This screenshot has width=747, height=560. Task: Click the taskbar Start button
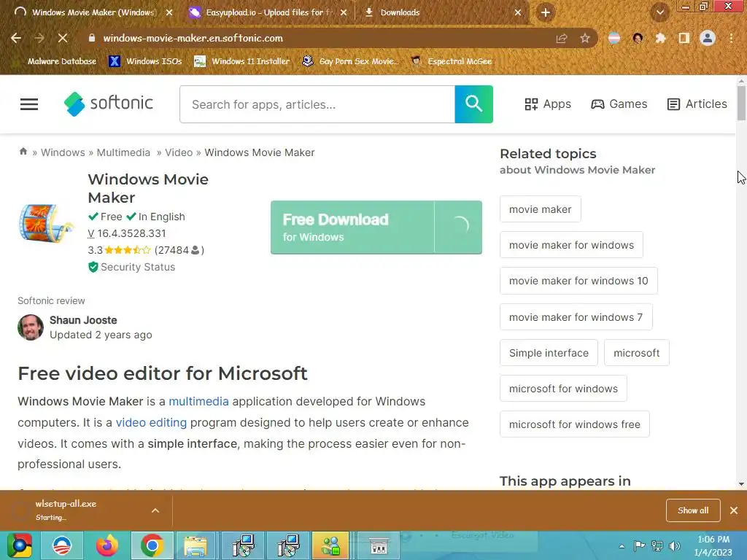pyautogui.click(x=19, y=545)
